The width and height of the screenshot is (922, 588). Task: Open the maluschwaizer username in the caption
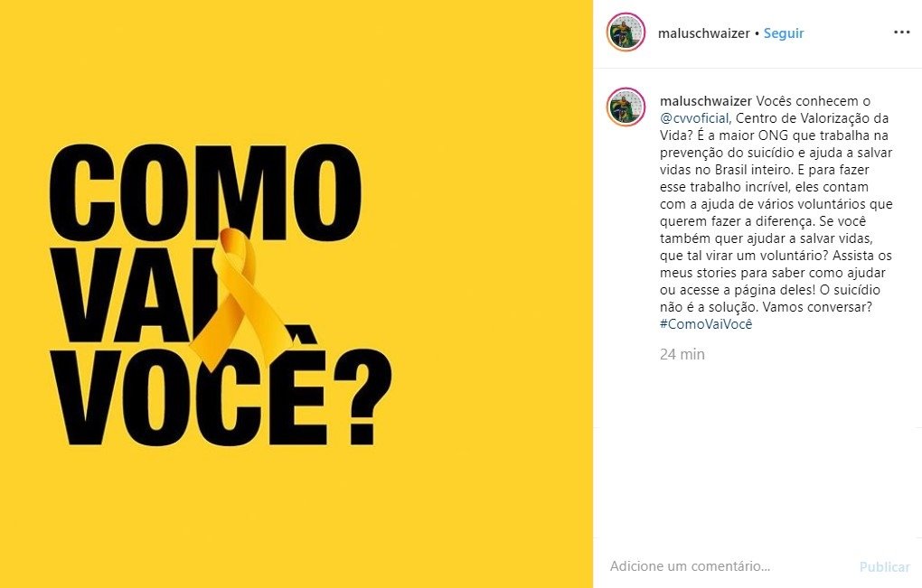pos(706,101)
